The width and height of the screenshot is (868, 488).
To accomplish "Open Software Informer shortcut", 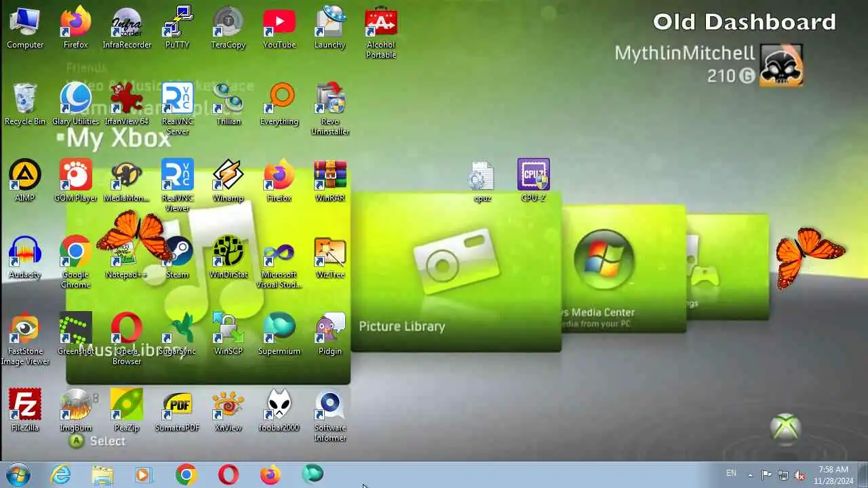I will (330, 415).
